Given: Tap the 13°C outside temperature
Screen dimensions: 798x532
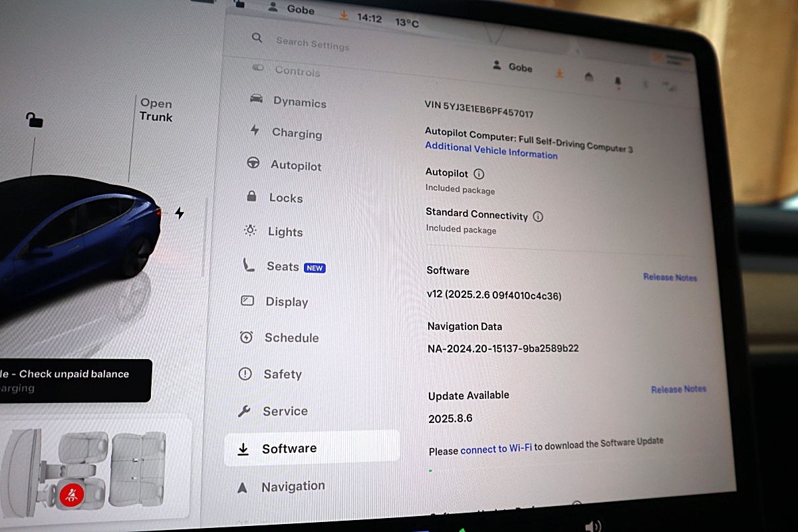Looking at the screenshot, I should point(407,23).
